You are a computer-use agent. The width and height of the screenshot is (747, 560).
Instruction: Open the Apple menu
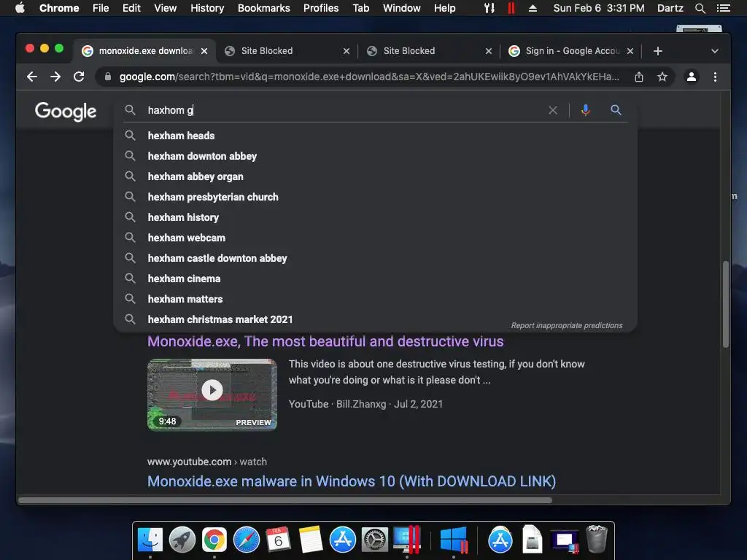pos(20,8)
